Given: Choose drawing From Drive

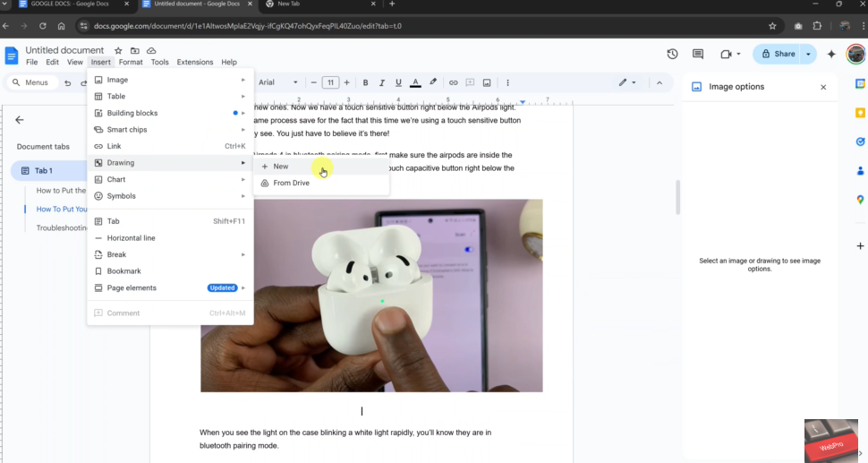Looking at the screenshot, I should tap(321, 183).
